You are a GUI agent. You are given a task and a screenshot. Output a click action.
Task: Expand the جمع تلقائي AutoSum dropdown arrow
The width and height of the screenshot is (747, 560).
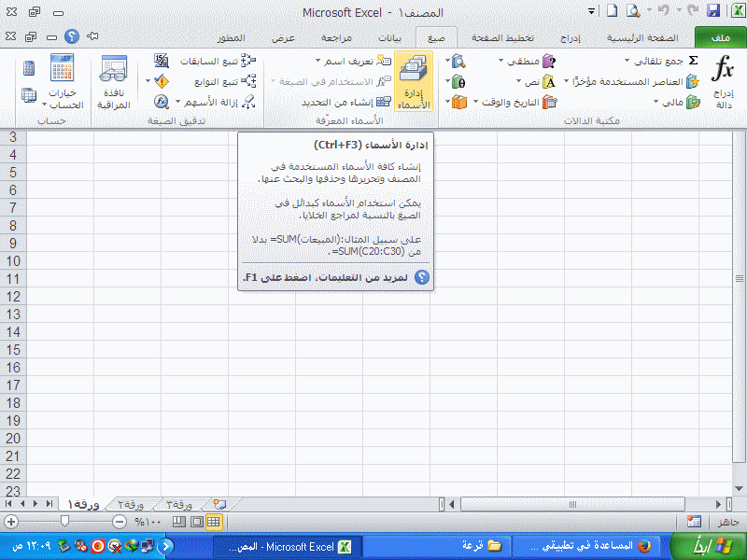coord(627,61)
